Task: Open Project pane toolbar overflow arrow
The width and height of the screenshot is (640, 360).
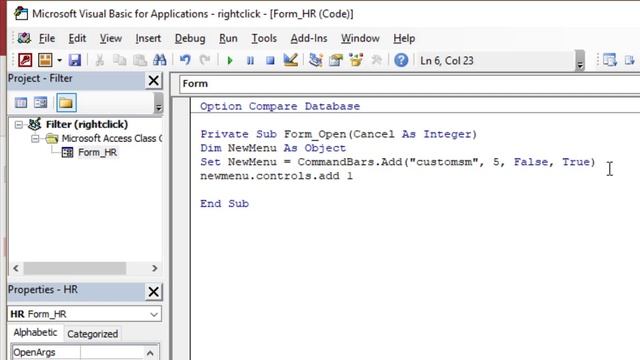Action: tap(158, 102)
